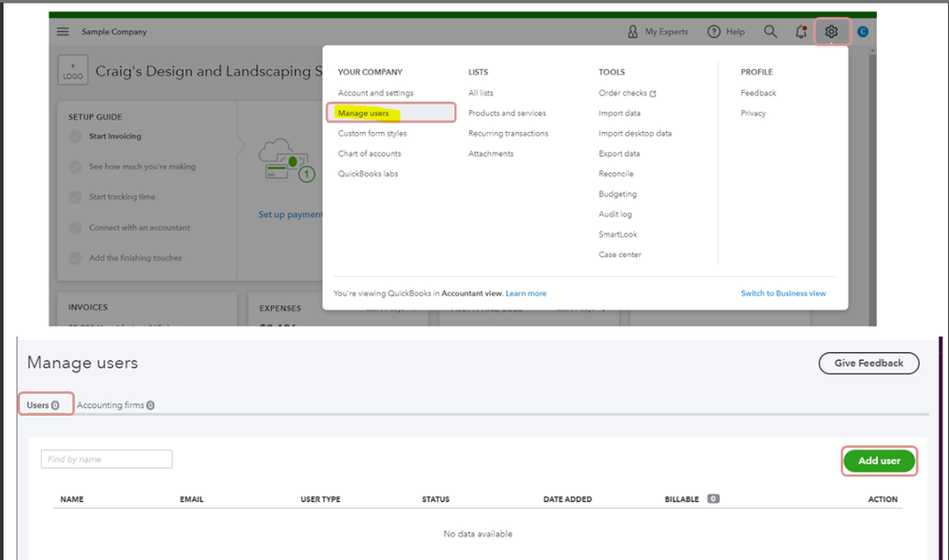The image size is (949, 560).
Task: Open Account and settings
Action: coord(376,93)
